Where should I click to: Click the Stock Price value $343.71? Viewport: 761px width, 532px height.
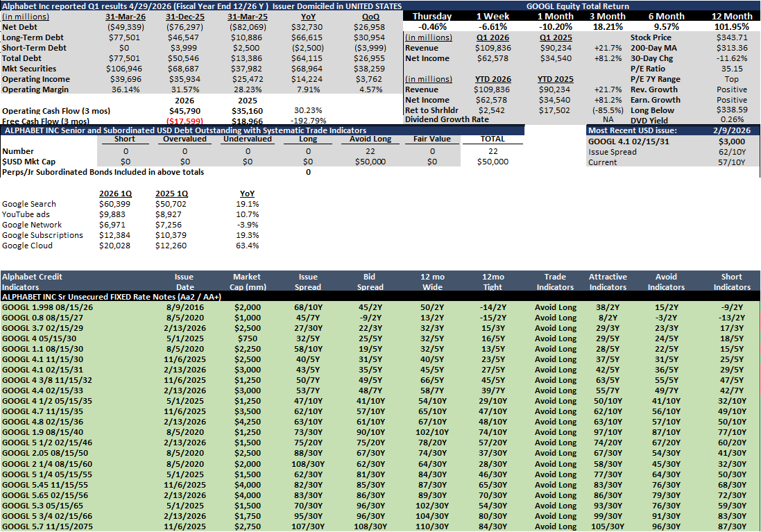pos(732,37)
